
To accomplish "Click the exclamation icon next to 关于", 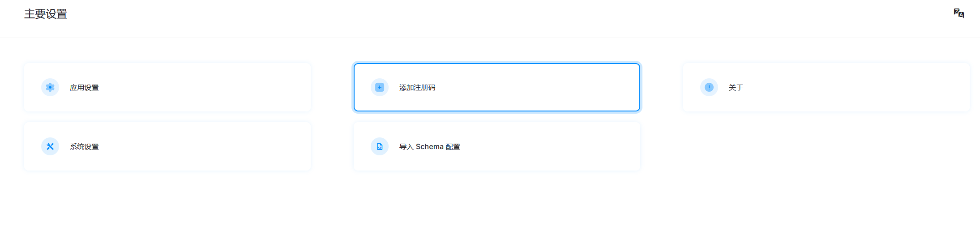I will (709, 87).
